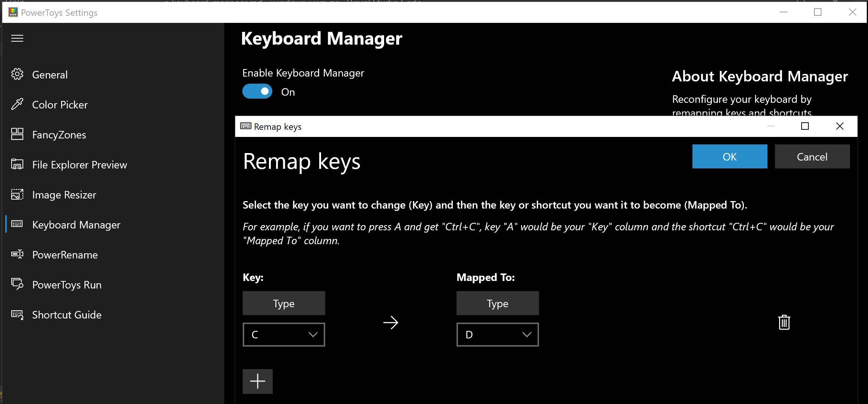Maximize the Remap keys window
This screenshot has height=404, width=868.
tap(805, 126)
